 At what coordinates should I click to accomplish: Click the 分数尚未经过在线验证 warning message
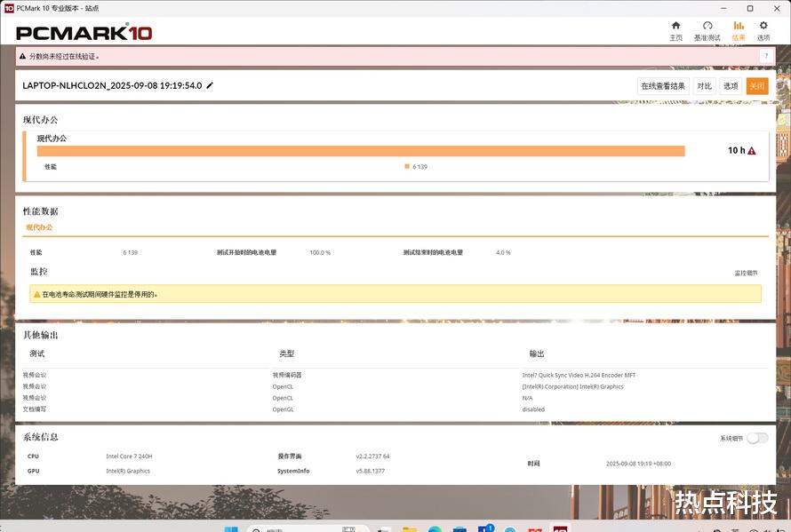click(x=64, y=57)
